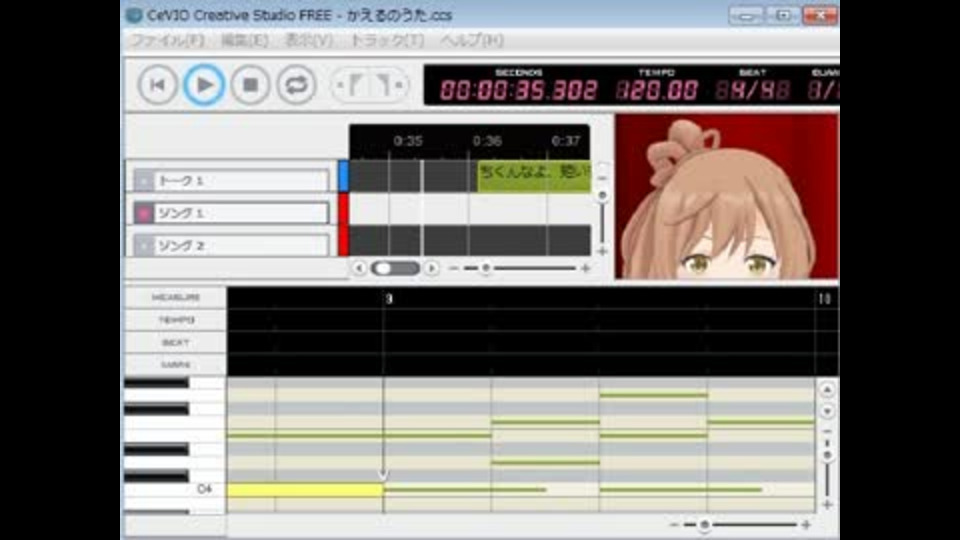Click the character portrait thumbnail

pos(727,197)
